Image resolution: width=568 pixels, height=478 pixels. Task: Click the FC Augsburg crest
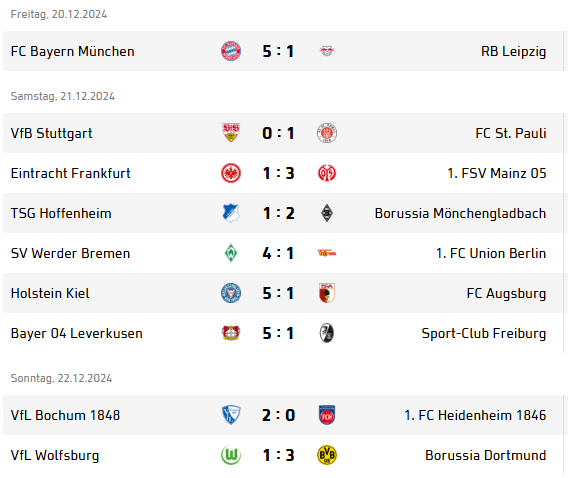[327, 293]
